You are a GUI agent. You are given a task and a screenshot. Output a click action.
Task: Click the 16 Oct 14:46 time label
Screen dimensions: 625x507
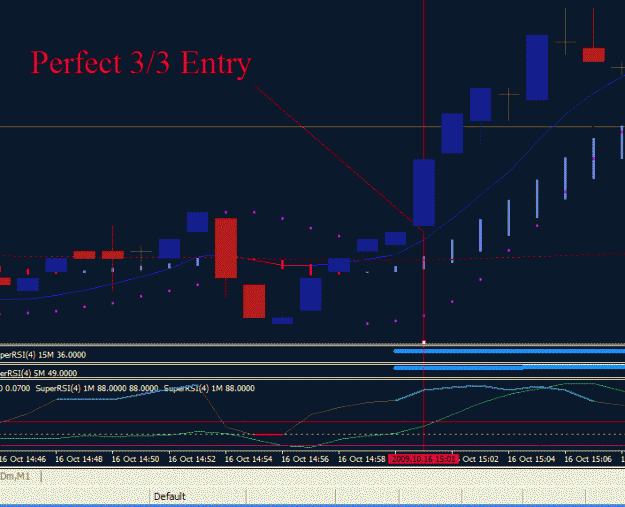coord(23,459)
